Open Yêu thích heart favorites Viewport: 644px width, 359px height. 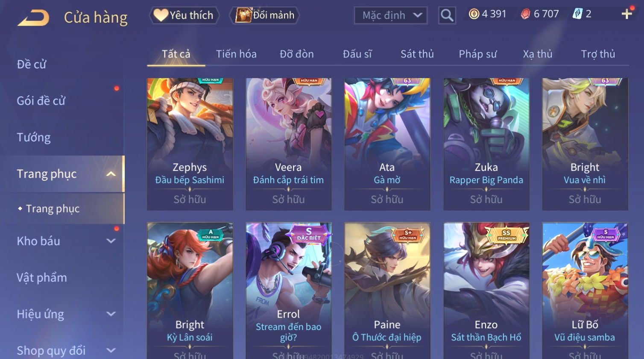click(x=184, y=15)
